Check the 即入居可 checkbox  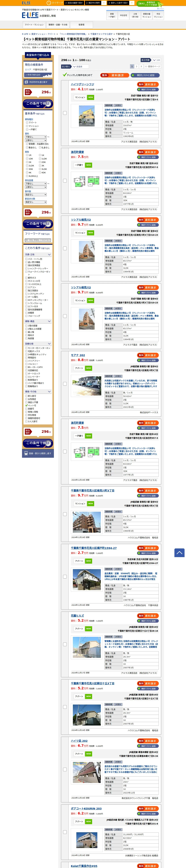[26, 396]
